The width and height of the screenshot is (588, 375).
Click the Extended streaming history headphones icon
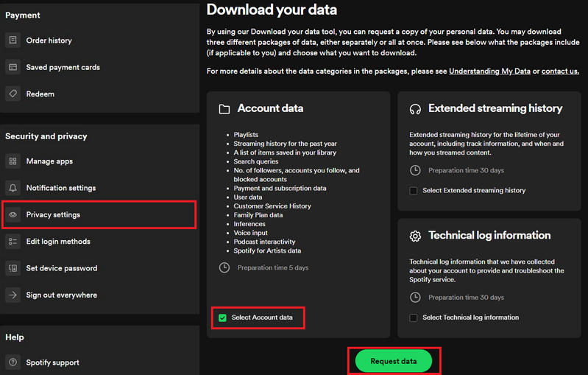[415, 109]
